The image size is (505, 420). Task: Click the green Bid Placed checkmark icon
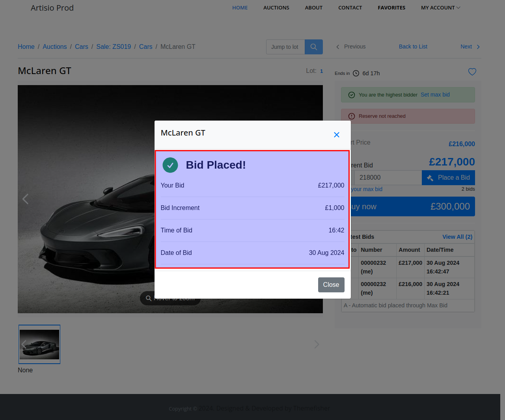(170, 165)
